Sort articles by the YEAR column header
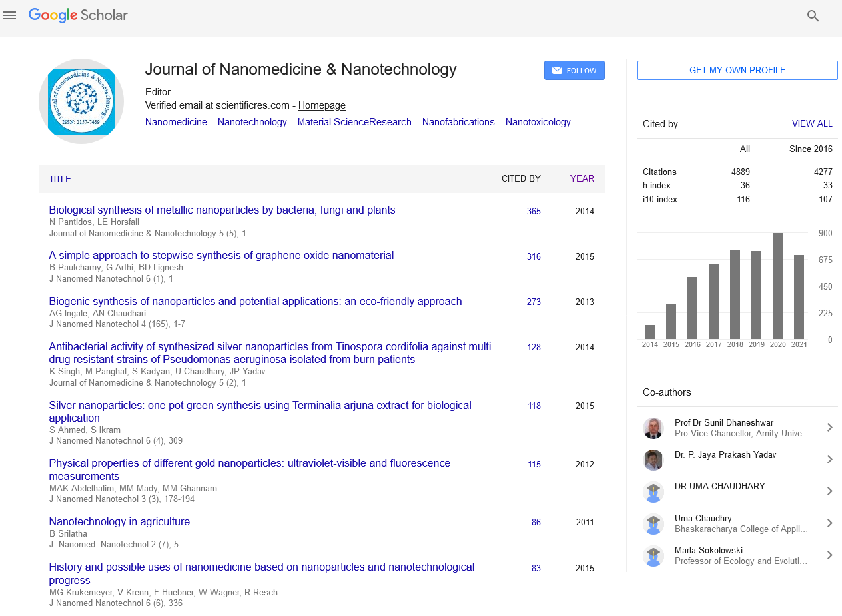Image resolution: width=842 pixels, height=616 pixels. point(582,179)
